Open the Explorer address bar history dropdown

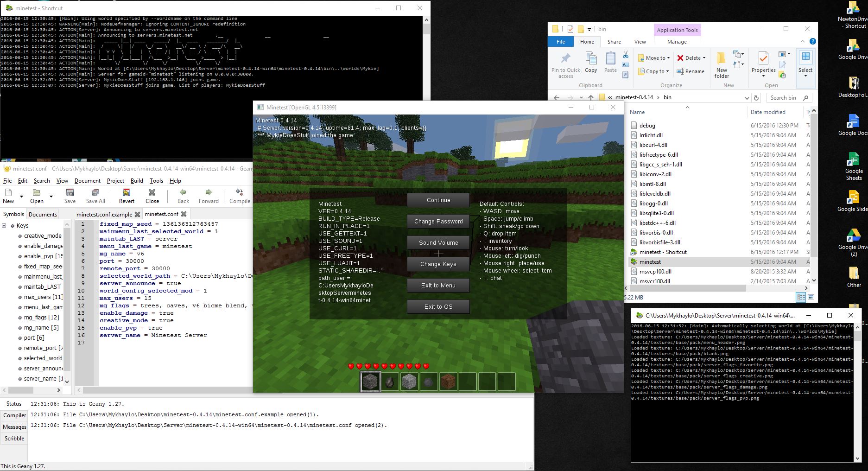click(747, 98)
